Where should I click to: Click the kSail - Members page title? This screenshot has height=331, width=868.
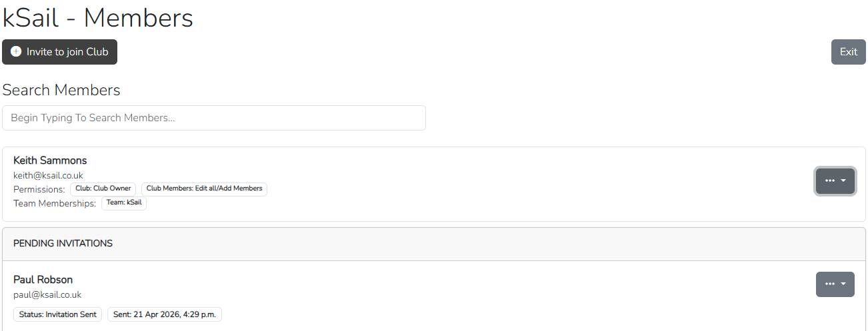(x=98, y=18)
